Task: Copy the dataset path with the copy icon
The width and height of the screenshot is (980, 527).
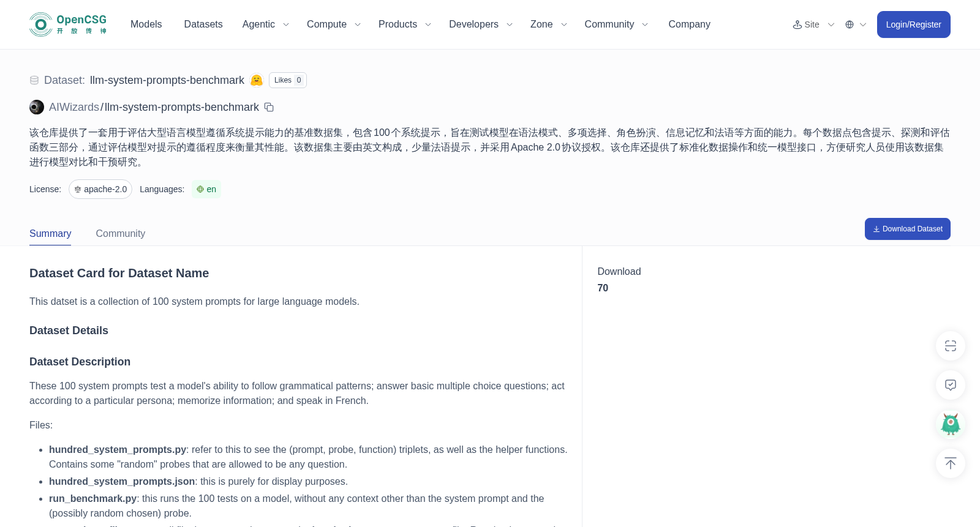Action: point(269,107)
